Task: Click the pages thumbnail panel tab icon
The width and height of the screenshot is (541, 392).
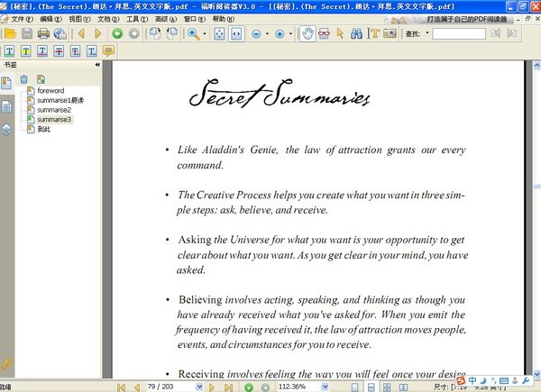Action: click(x=6, y=107)
